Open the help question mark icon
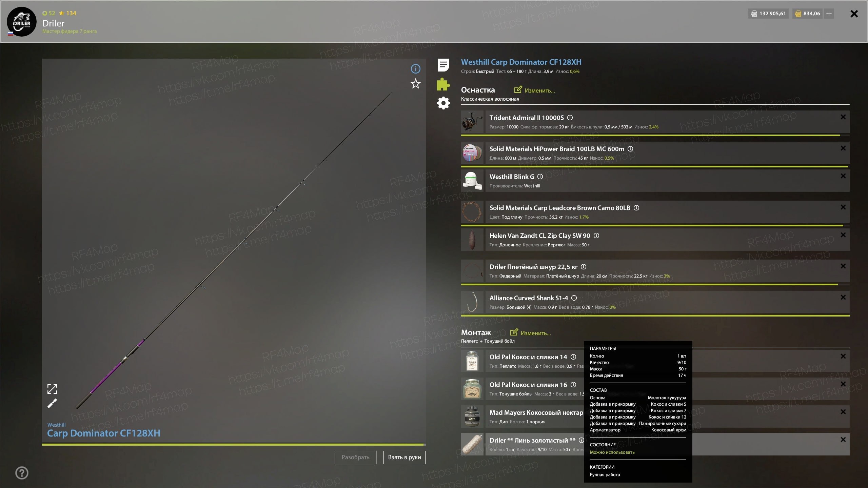Viewport: 868px width, 488px height. (x=22, y=473)
